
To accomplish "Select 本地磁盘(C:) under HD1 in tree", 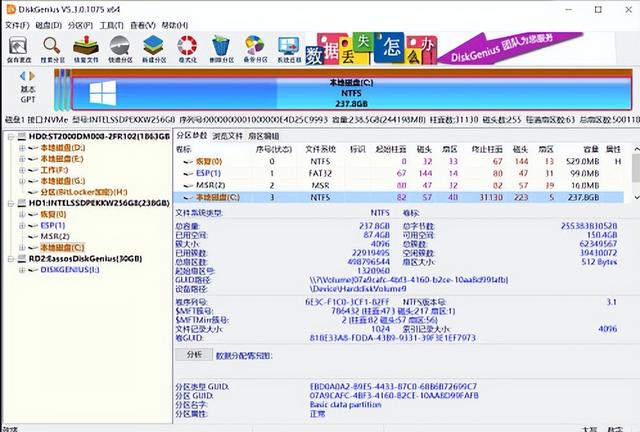I will click(x=62, y=248).
